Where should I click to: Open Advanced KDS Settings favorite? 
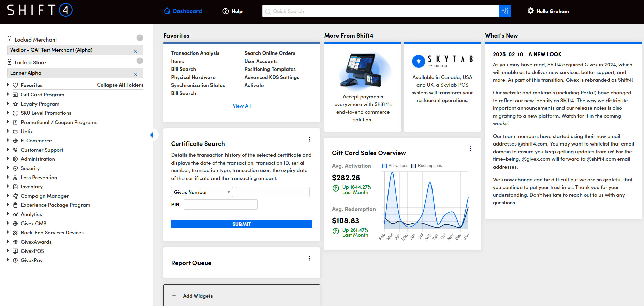272,77
